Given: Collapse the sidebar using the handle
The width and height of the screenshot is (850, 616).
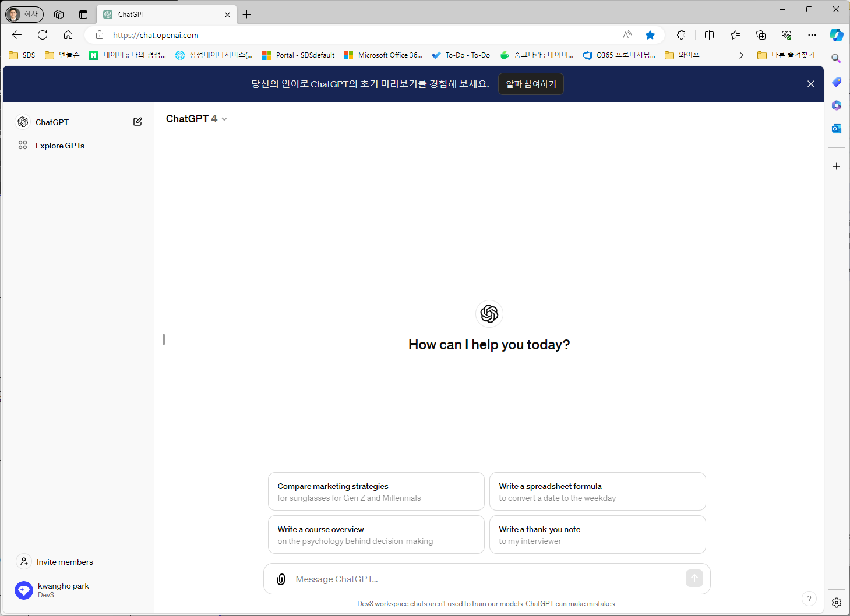Looking at the screenshot, I should 164,339.
